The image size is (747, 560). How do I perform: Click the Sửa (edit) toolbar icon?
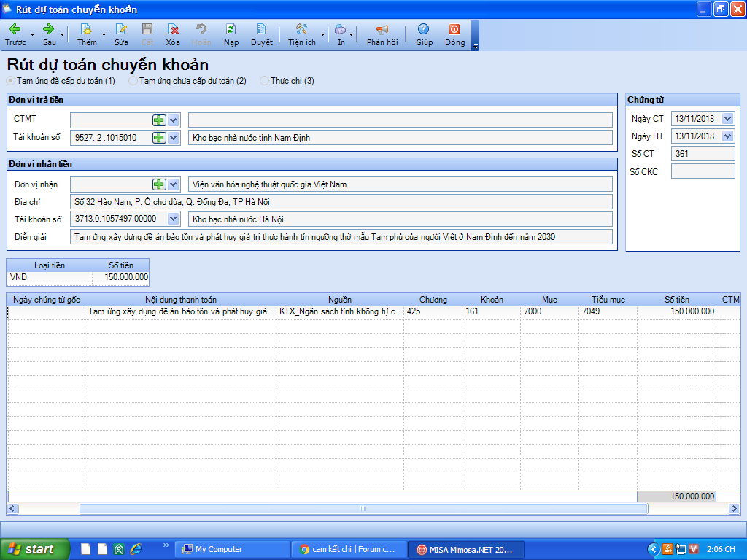pyautogui.click(x=121, y=30)
